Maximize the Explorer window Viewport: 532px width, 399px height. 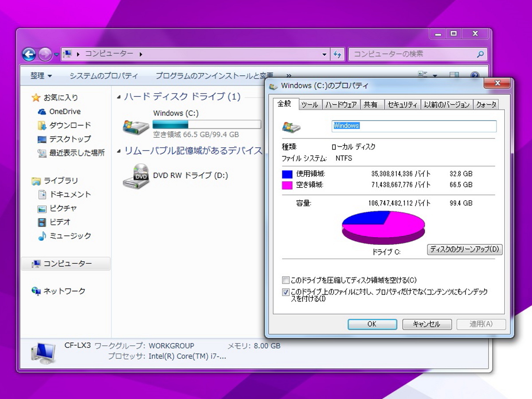[453, 34]
